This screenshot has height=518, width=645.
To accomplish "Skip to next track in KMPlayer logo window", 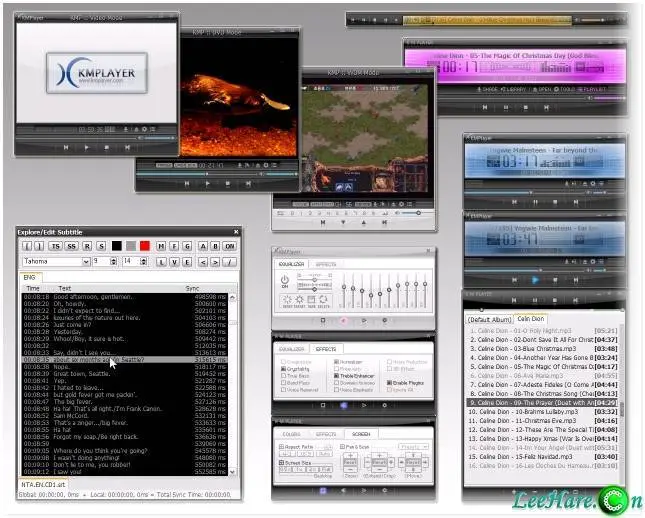I will pos(127,147).
